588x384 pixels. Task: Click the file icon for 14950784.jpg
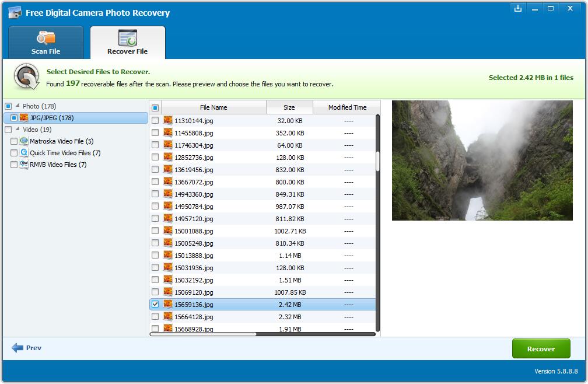(168, 206)
